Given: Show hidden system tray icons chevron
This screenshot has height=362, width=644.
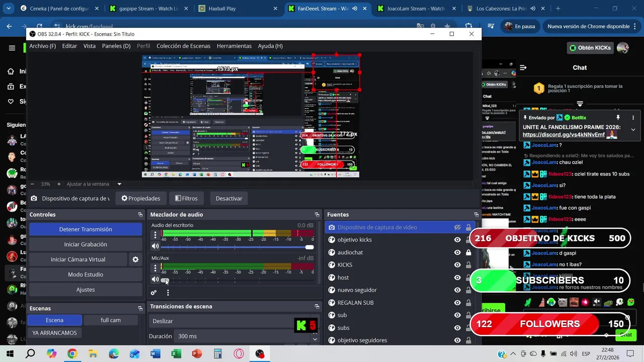Looking at the screenshot, I should pos(513,354).
